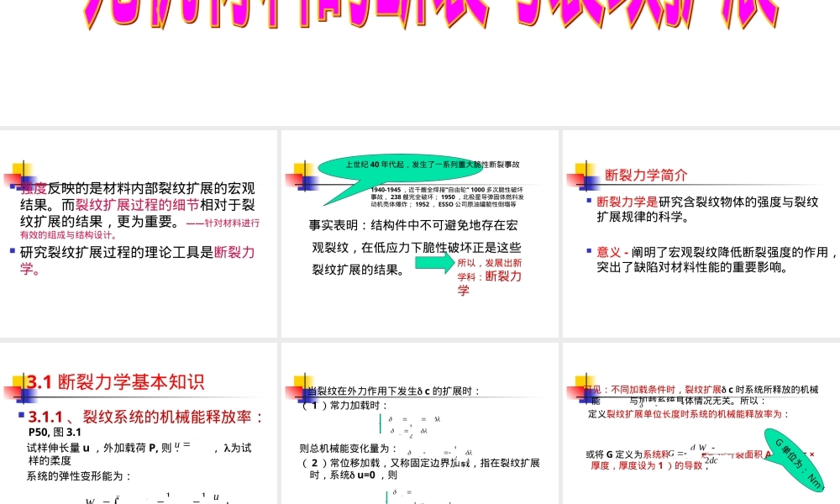Screen dimensions: 840x504
Task: Open the slide with the green speech bubble
Action: click(419, 234)
